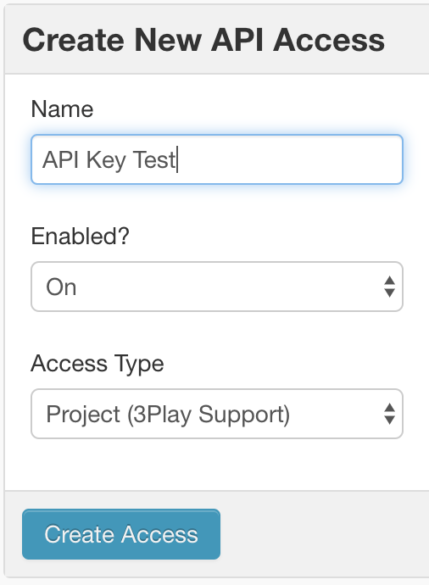Click blank panel area below Access Type dropdown
The image size is (429, 585).
click(217, 464)
